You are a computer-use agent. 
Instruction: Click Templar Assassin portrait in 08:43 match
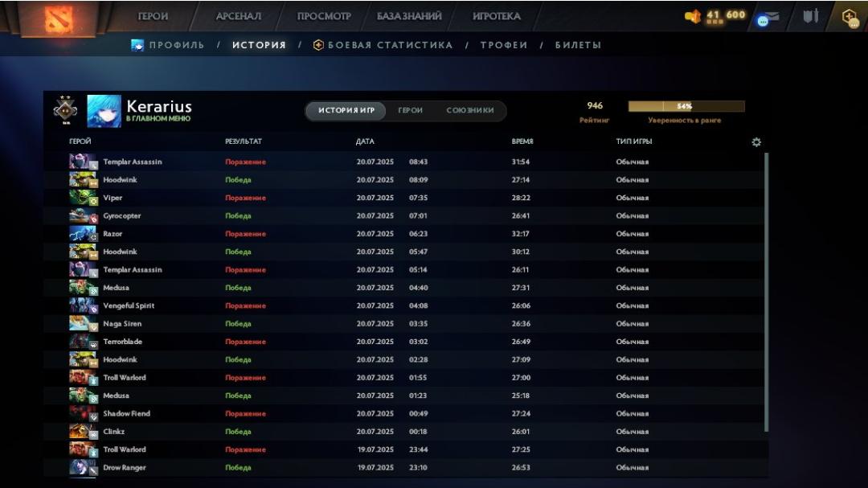pos(83,162)
